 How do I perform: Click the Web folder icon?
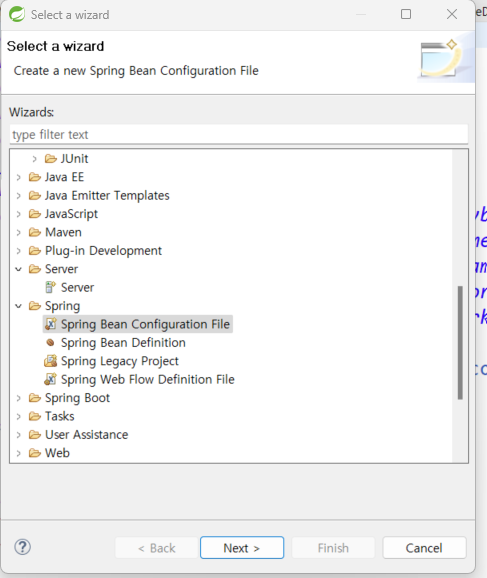click(x=35, y=453)
